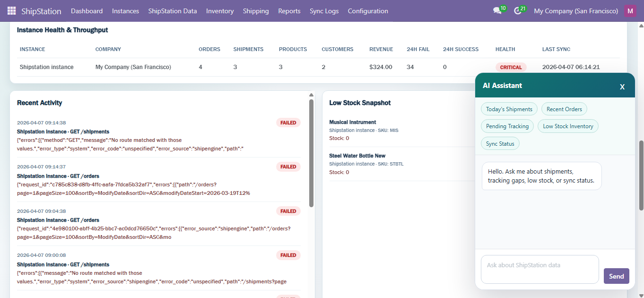Open the activities clock icon
Image resolution: width=644 pixels, height=298 pixels.
(x=517, y=11)
